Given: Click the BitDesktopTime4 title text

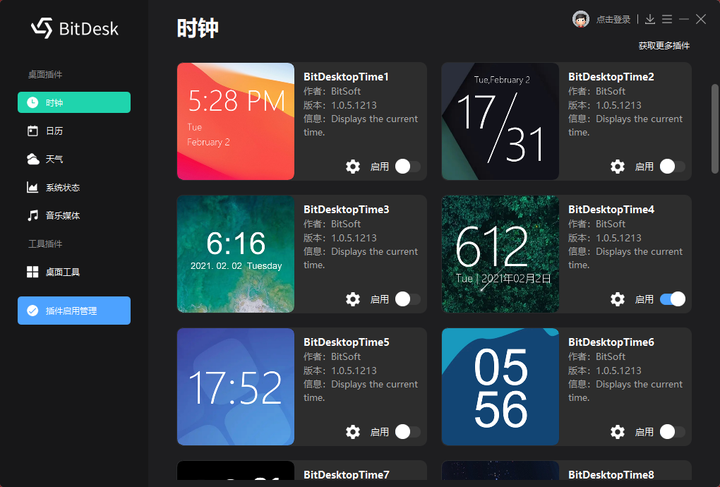Looking at the screenshot, I should click(611, 209).
